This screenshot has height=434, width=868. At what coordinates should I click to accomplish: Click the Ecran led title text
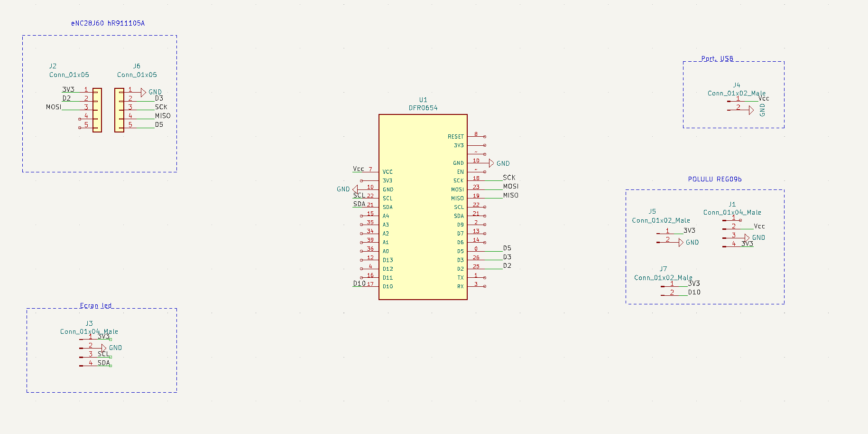[96, 305]
